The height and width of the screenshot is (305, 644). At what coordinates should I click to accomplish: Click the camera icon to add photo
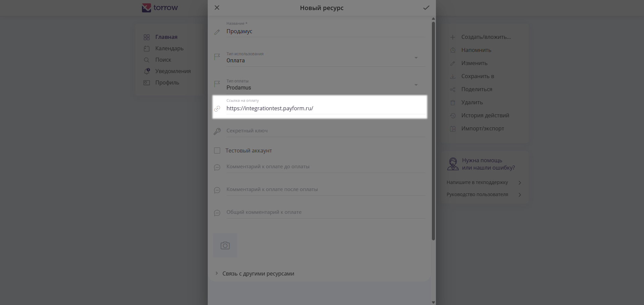[225, 246]
